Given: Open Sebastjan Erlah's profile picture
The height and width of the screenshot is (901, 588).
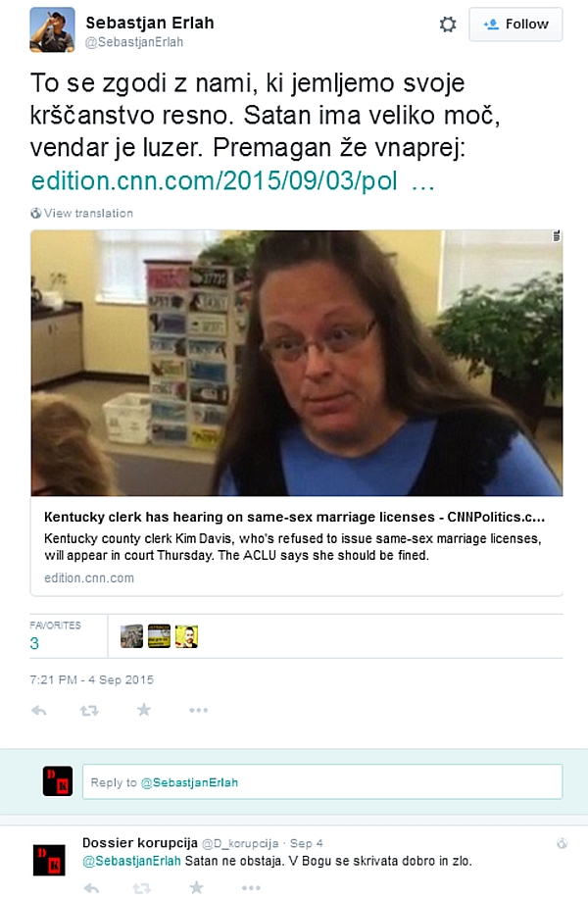Looking at the screenshot, I should point(52,29).
